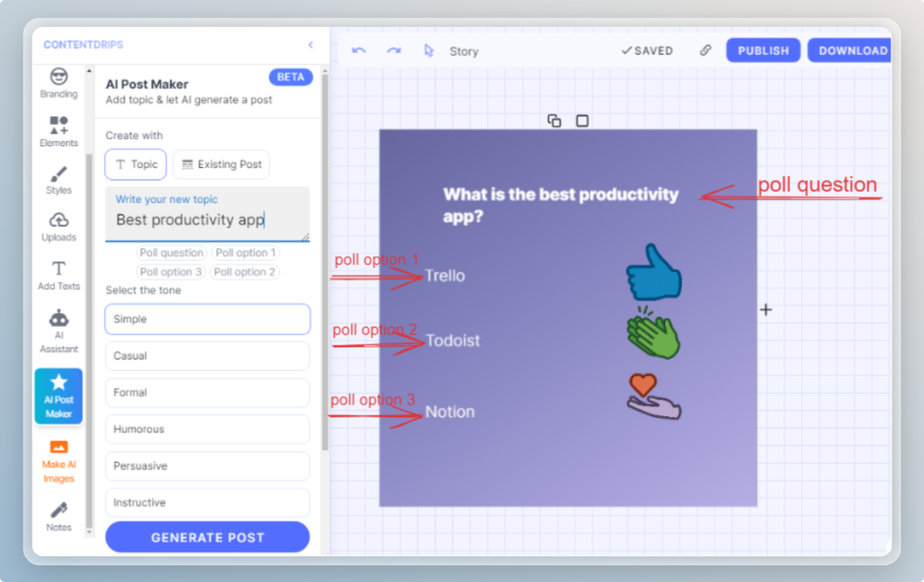The image size is (924, 582).
Task: Select the Styles brush icon
Action: point(59,179)
